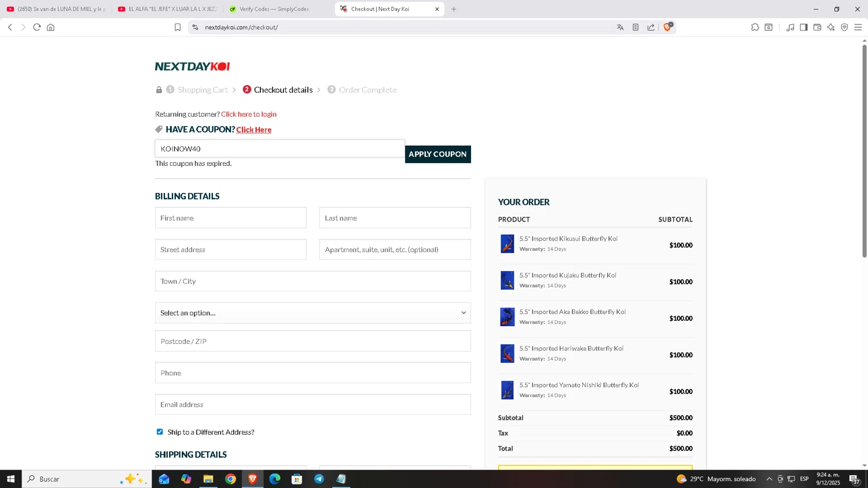This screenshot has width=868, height=488.
Task: Focus the Apartment, suite, unit field
Action: [x=395, y=250]
